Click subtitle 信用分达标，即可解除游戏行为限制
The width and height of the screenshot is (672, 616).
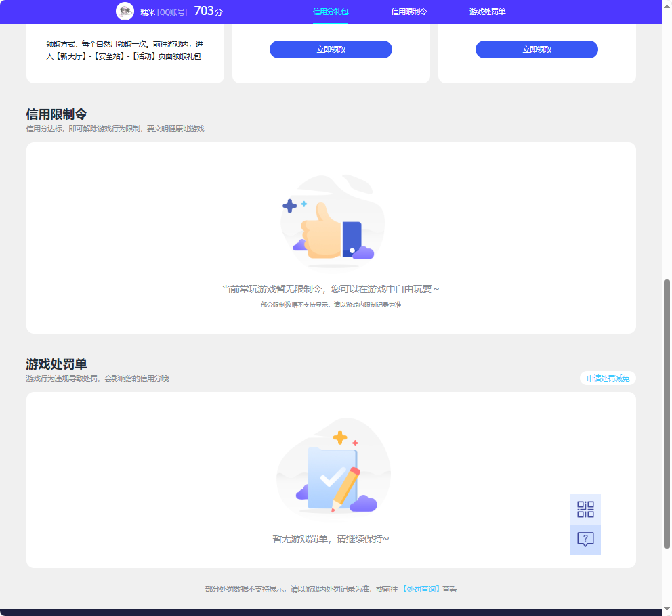[115, 129]
